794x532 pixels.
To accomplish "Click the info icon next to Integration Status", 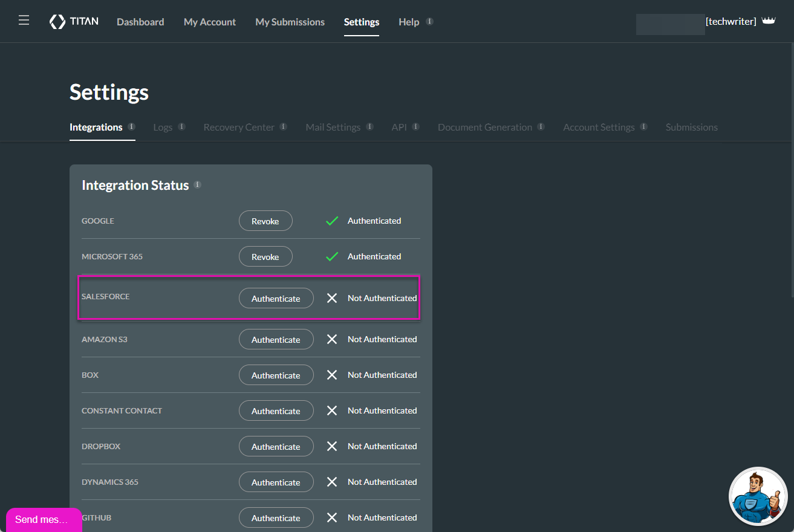I will pos(197,184).
